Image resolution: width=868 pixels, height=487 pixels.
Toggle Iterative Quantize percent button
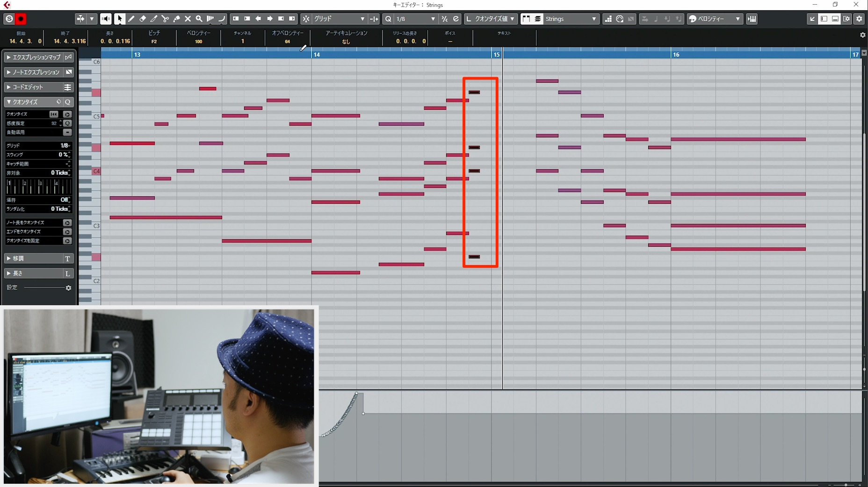pyautogui.click(x=444, y=19)
